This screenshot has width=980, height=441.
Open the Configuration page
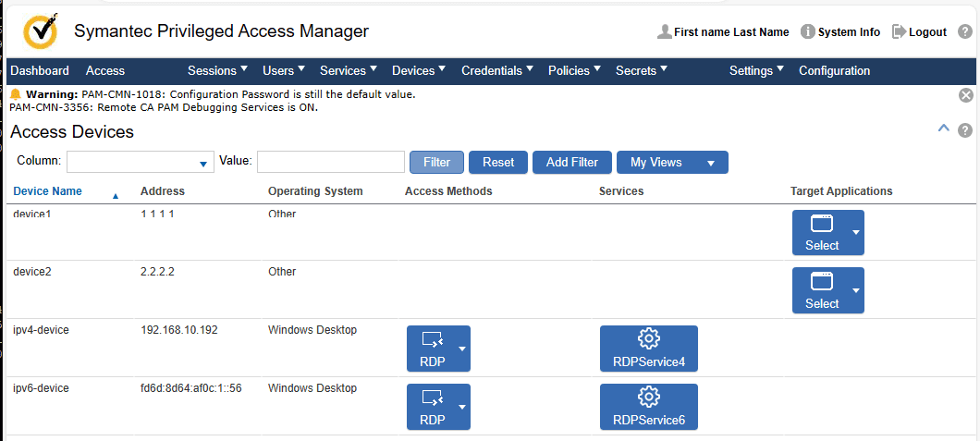click(x=834, y=70)
